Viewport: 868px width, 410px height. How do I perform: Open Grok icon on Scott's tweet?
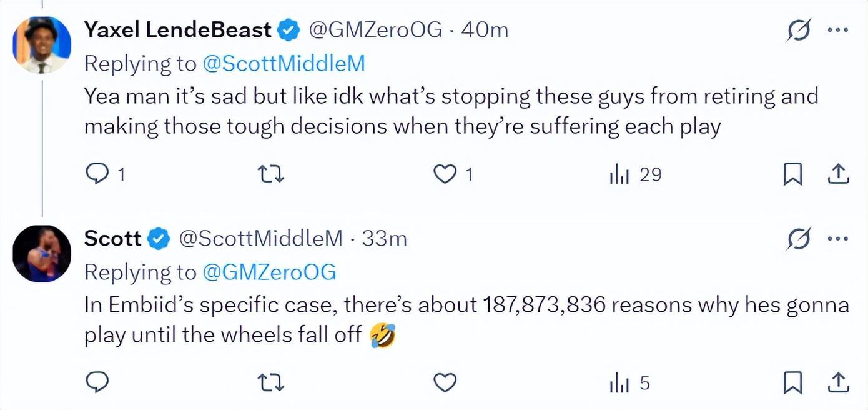click(799, 238)
